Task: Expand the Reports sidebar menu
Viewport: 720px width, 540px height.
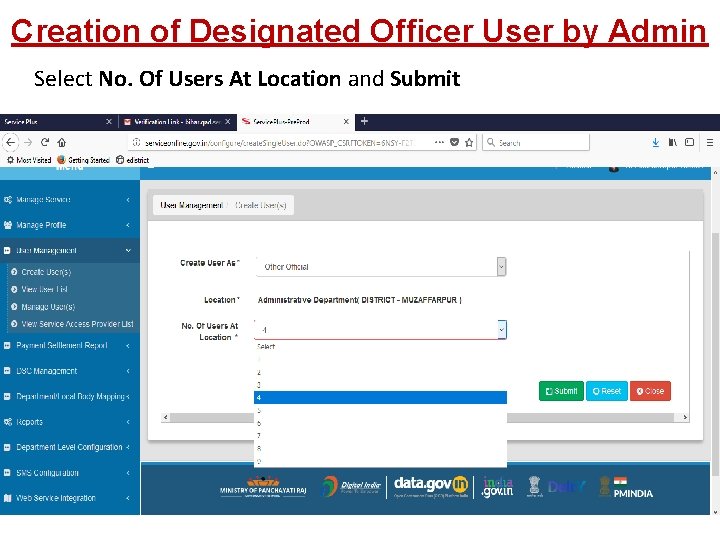Action: [69, 422]
